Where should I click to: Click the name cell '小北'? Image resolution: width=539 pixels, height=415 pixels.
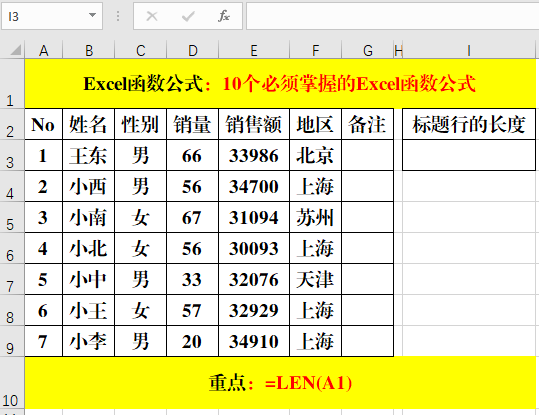(x=89, y=248)
